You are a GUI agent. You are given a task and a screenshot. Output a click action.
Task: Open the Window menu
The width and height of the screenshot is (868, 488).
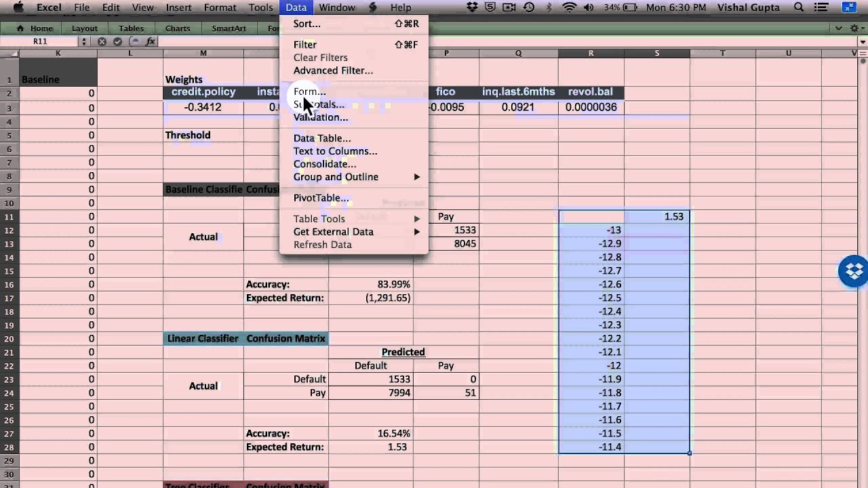pos(337,7)
